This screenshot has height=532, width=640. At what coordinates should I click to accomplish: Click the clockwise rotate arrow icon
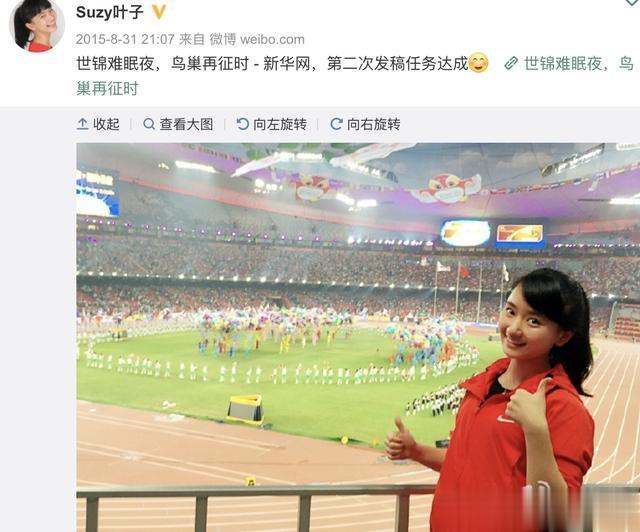pyautogui.click(x=336, y=124)
